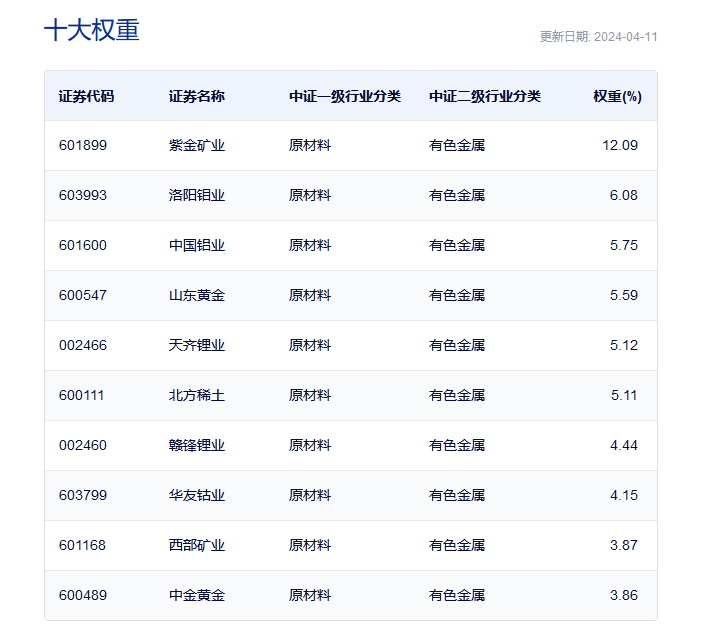Click weight value 5.75
724x636 pixels.
tap(623, 245)
